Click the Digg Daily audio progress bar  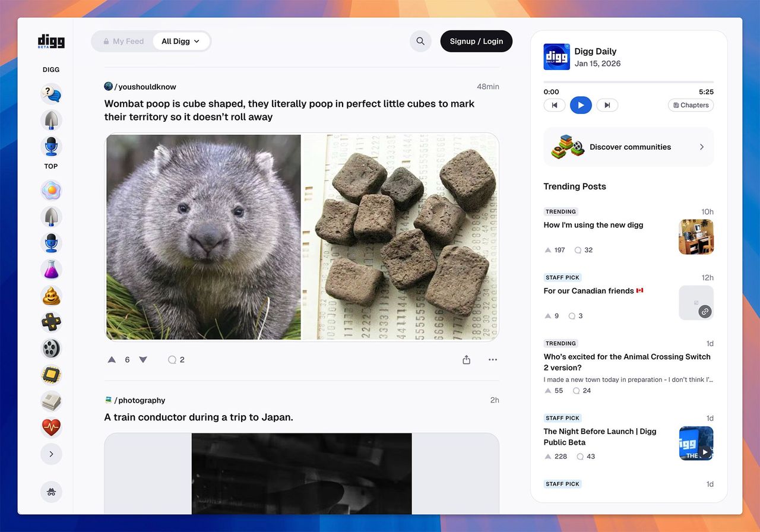(x=628, y=83)
